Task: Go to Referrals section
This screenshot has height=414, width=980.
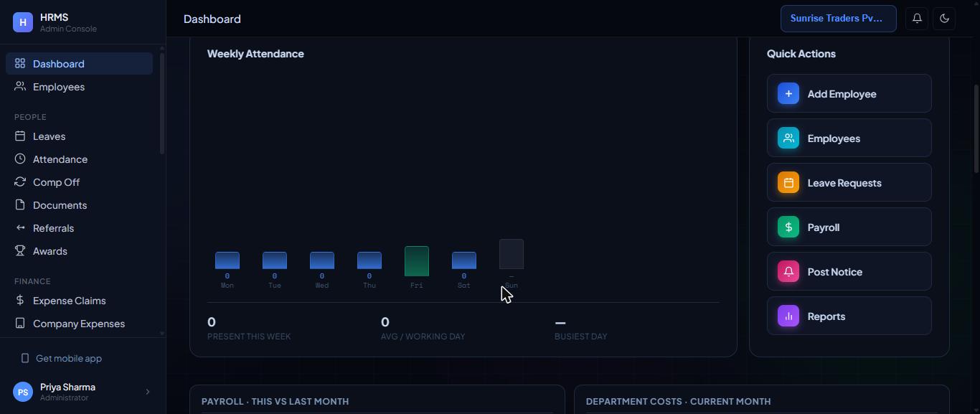Action: (79, 228)
